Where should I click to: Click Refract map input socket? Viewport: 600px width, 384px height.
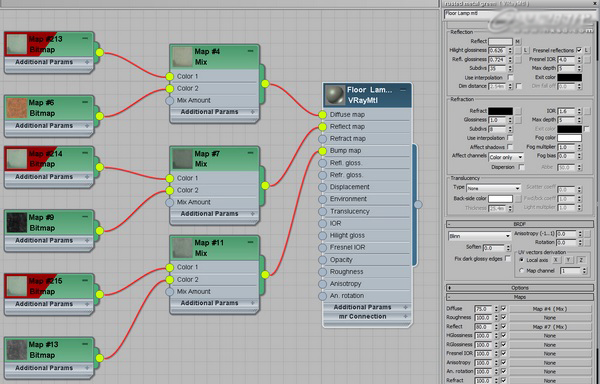tap(323, 138)
